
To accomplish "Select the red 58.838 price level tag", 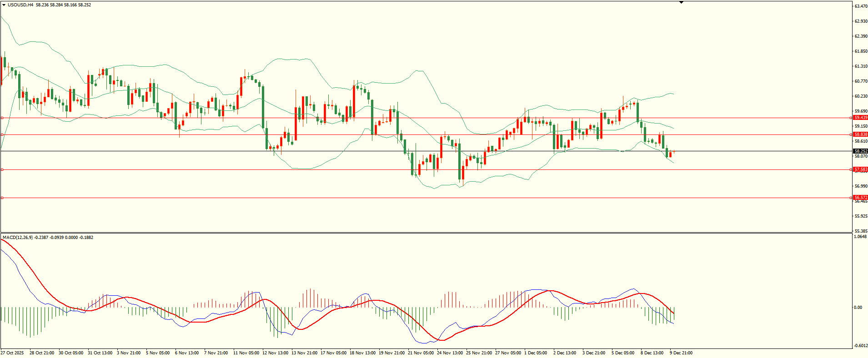I will [x=860, y=134].
